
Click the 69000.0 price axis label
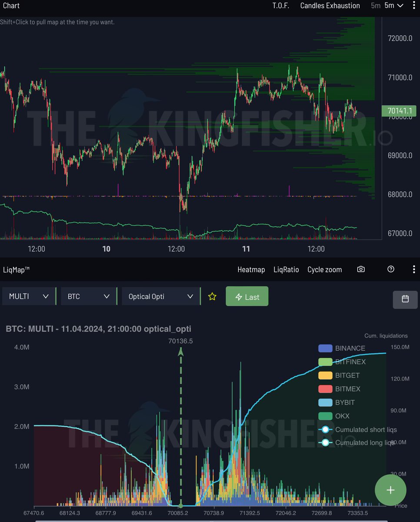[400, 155]
